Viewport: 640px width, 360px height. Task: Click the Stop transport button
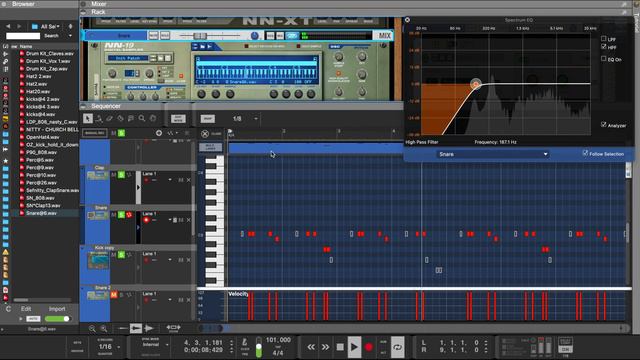tap(340, 347)
